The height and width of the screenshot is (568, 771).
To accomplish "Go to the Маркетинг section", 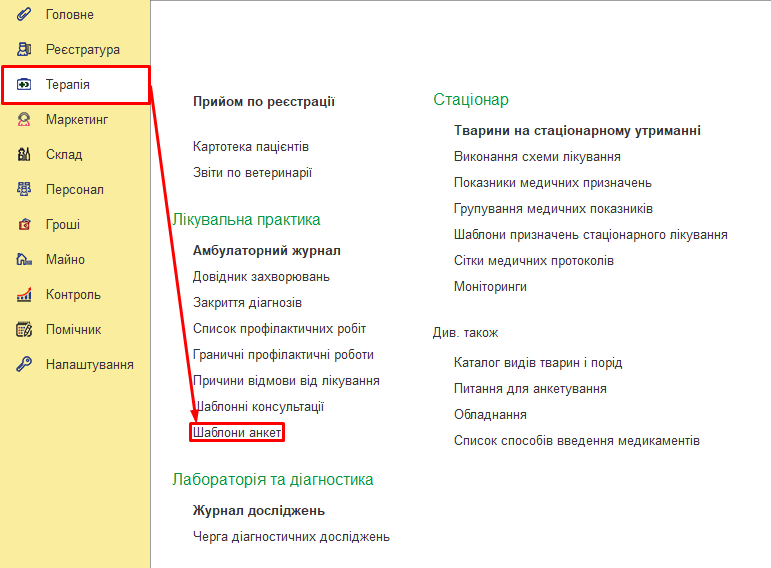I will (x=75, y=120).
